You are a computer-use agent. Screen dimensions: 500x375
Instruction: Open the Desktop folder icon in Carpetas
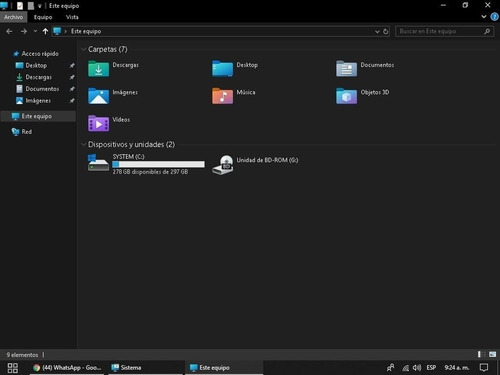coord(222,69)
